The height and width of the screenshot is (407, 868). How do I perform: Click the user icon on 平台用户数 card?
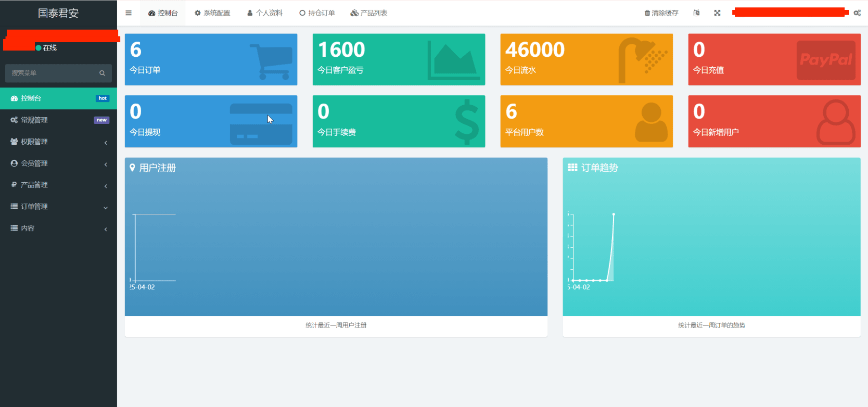click(x=651, y=122)
